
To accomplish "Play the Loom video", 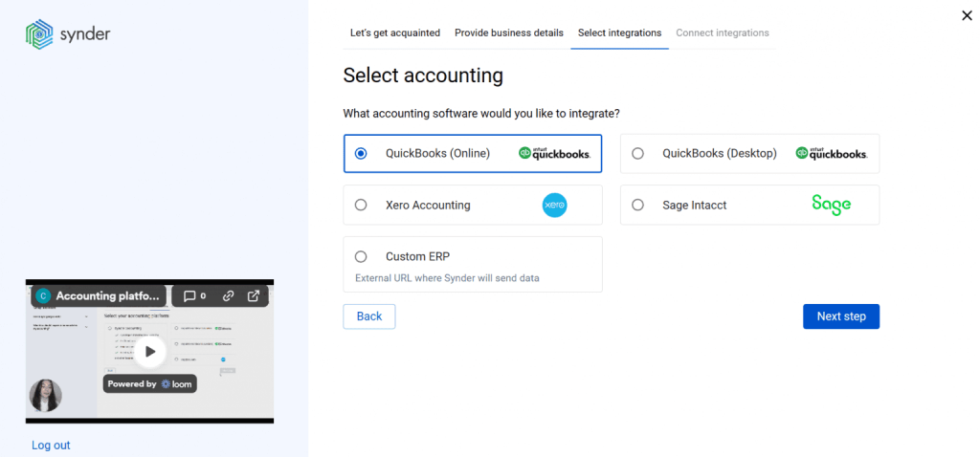I will pyautogui.click(x=149, y=351).
